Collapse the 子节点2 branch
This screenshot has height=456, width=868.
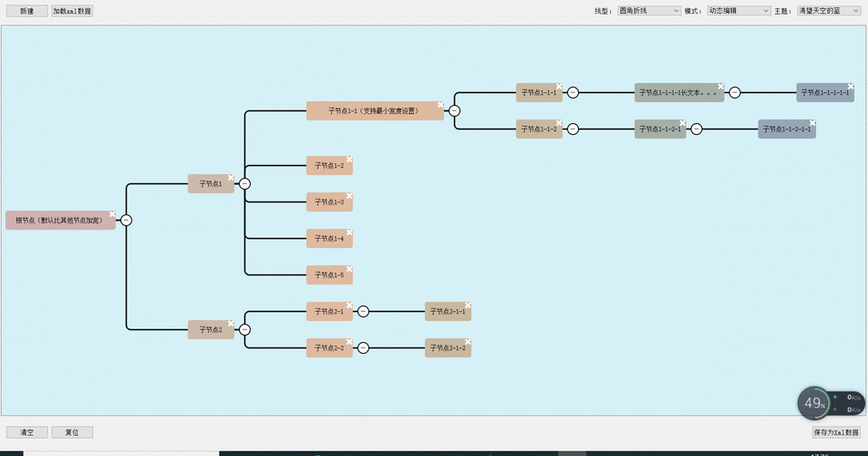pyautogui.click(x=245, y=329)
